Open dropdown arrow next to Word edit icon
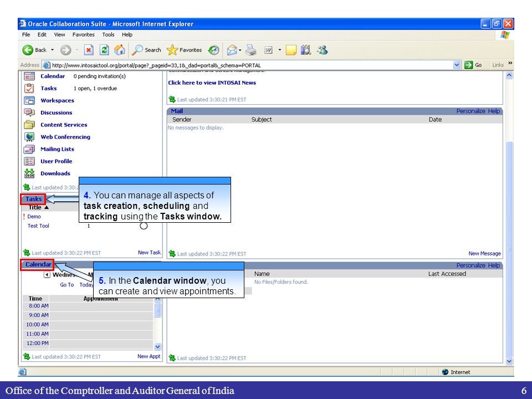Image resolution: width=532 pixels, height=399 pixels. [x=279, y=50]
